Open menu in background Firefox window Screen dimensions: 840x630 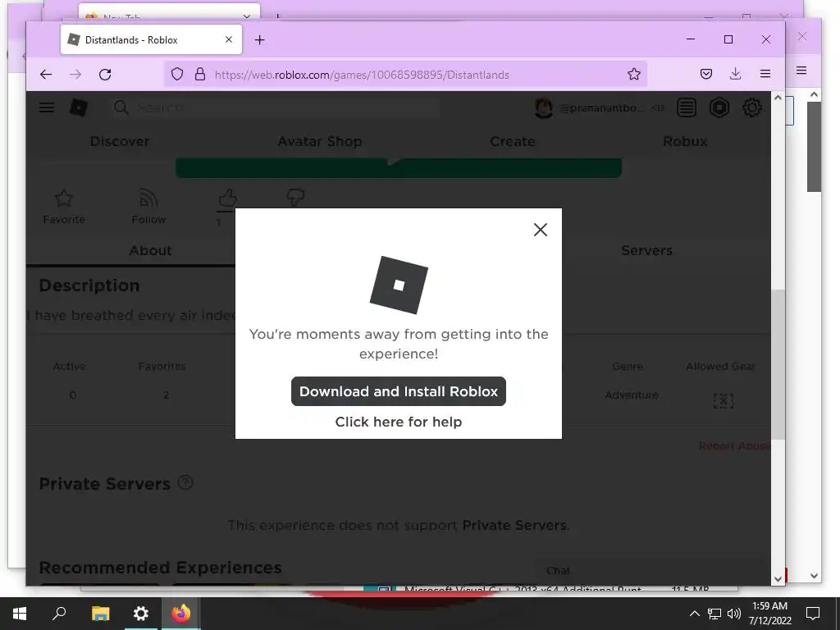click(801, 71)
